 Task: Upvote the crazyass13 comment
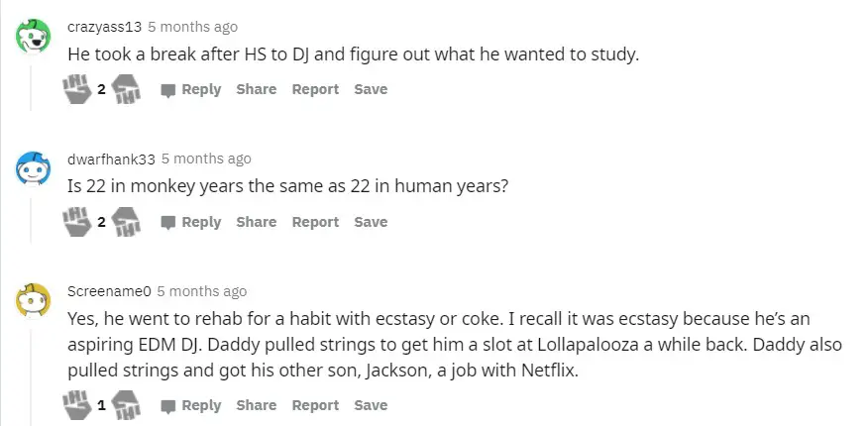click(x=78, y=89)
